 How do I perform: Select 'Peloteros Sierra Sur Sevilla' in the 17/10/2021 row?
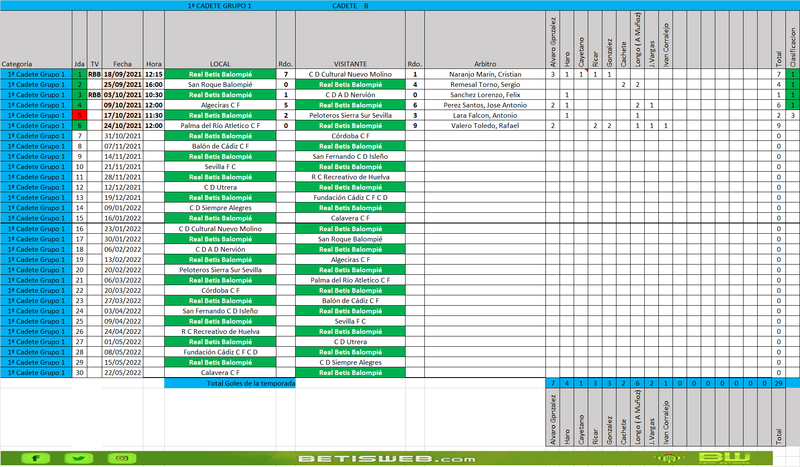tap(351, 115)
